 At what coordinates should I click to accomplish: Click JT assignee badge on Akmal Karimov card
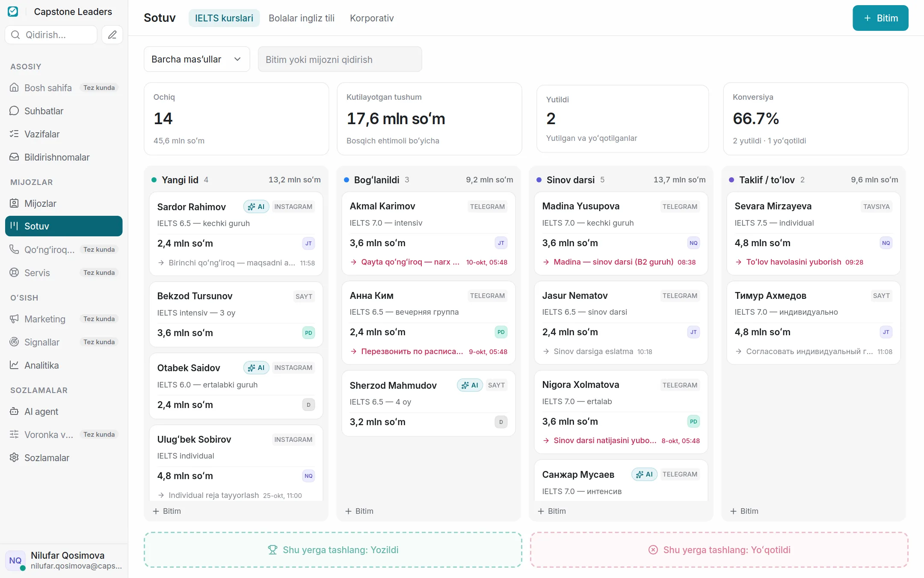click(501, 243)
